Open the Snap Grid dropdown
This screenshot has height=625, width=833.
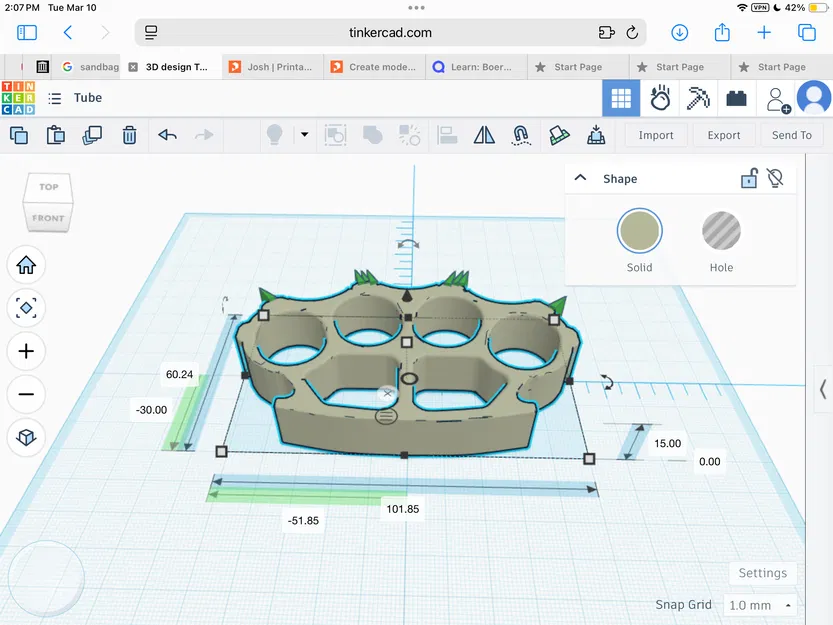tap(758, 605)
